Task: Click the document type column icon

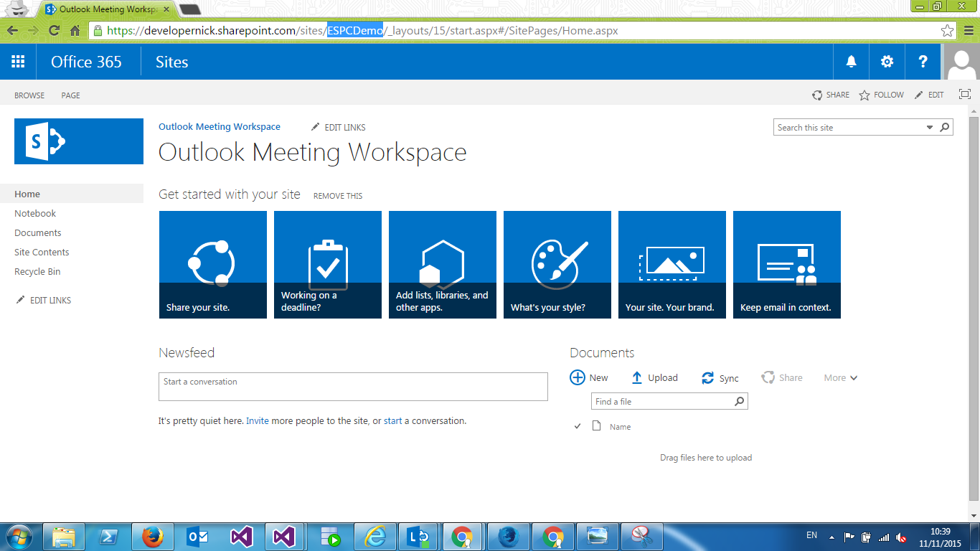Action: (596, 426)
